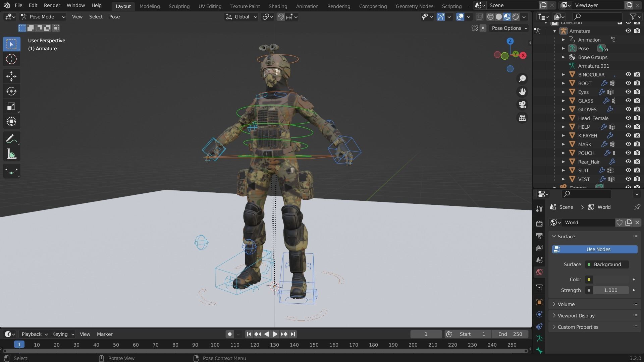Toggle viewport visibility of GLASS
Viewport: 644px width, 362px height.
click(628, 101)
